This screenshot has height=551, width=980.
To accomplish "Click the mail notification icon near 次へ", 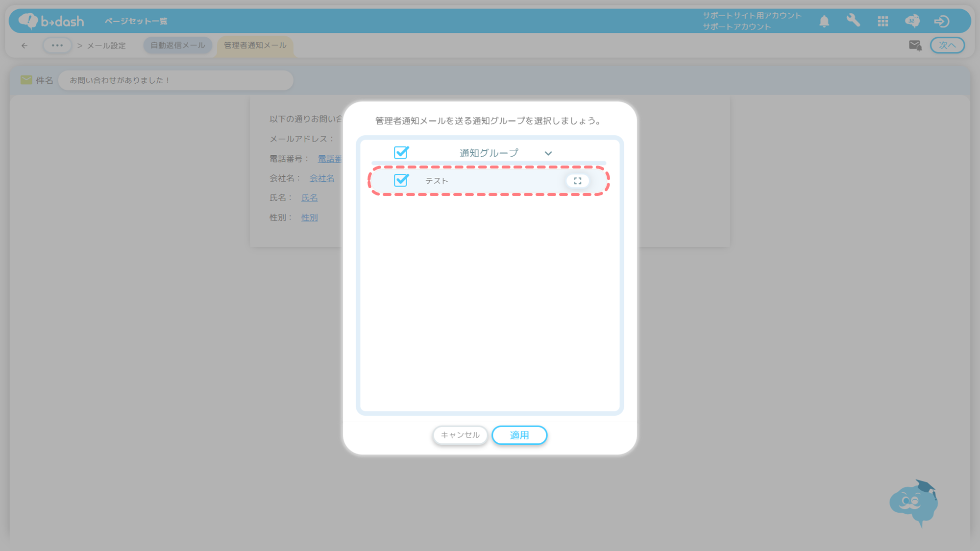I will pyautogui.click(x=915, y=46).
